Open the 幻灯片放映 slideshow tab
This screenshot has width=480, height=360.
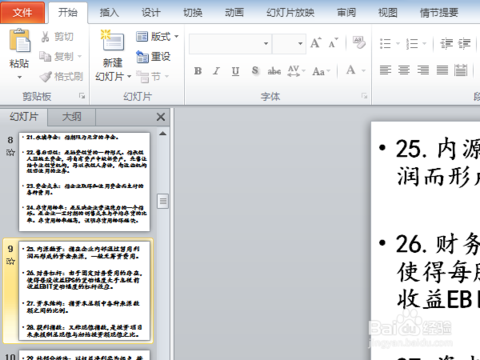point(290,13)
